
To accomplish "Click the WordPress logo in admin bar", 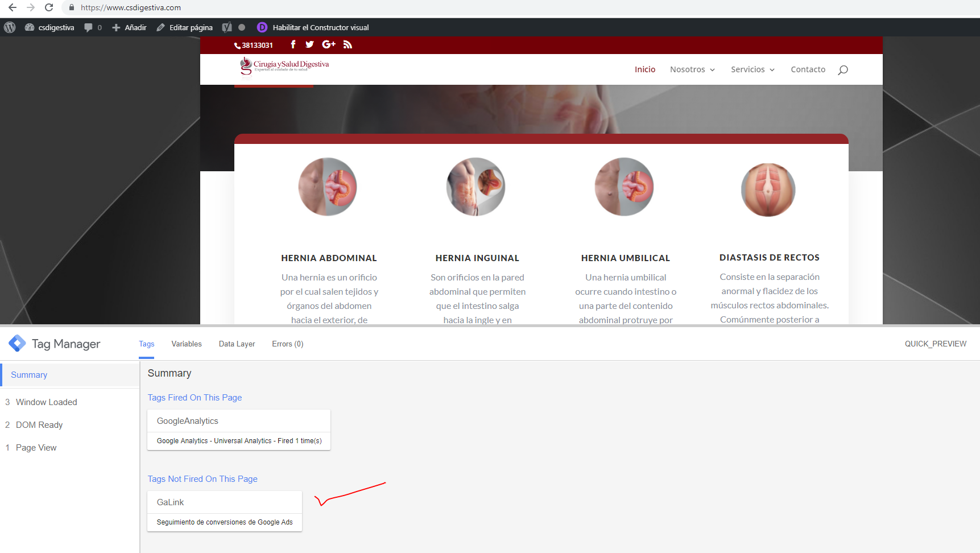I will click(x=10, y=27).
